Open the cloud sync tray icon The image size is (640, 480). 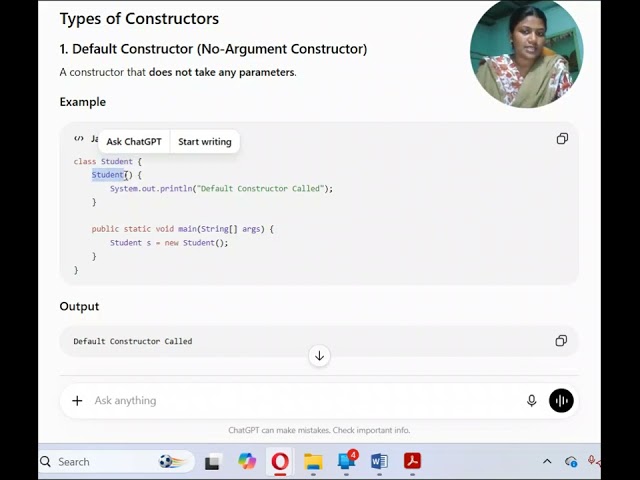(x=571, y=462)
